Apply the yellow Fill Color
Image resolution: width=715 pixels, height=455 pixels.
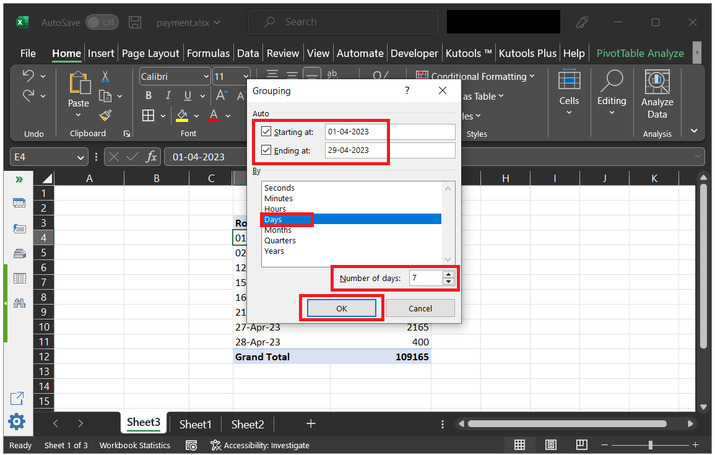point(182,115)
